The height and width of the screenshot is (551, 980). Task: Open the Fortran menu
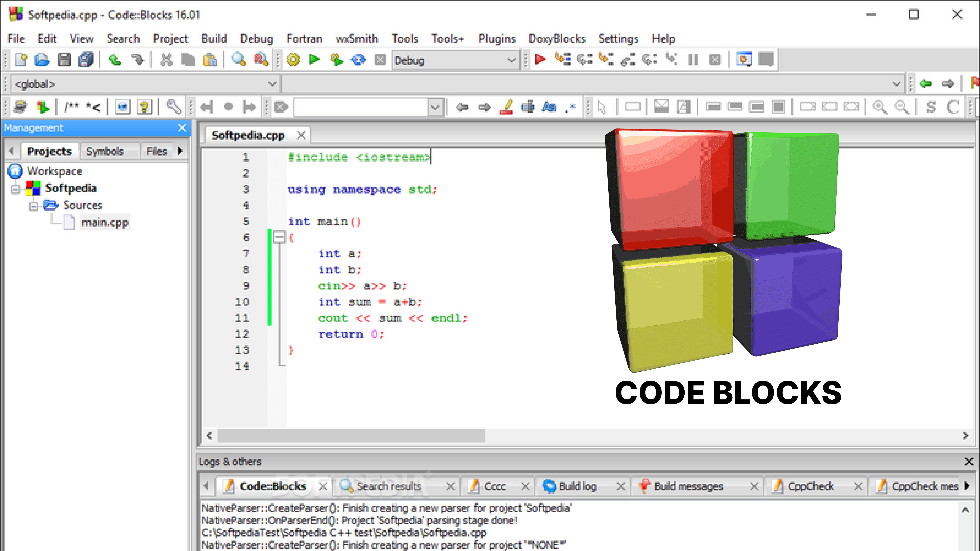304,38
